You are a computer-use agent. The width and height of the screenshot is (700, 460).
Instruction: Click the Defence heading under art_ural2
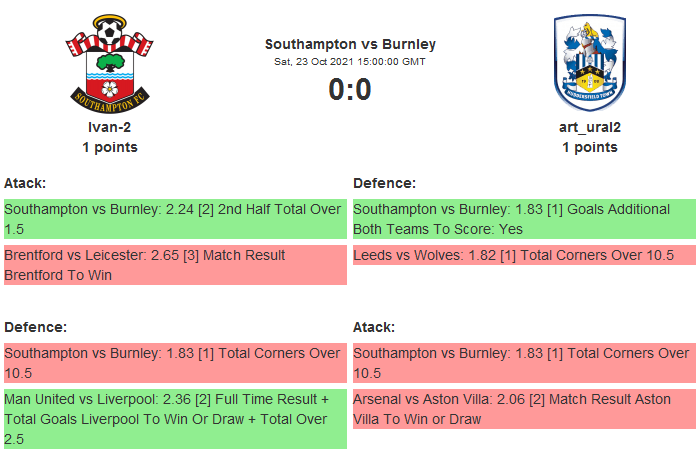point(384,183)
